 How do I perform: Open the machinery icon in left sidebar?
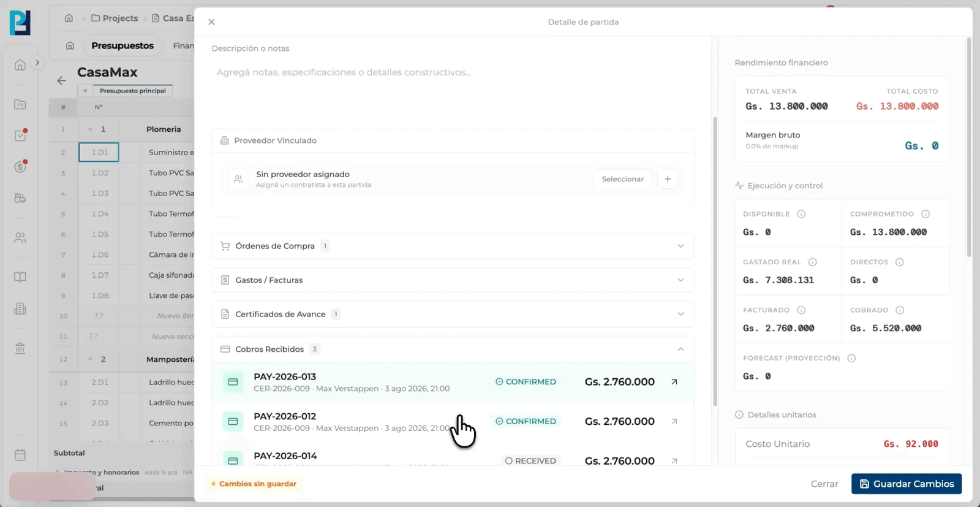pos(20,198)
